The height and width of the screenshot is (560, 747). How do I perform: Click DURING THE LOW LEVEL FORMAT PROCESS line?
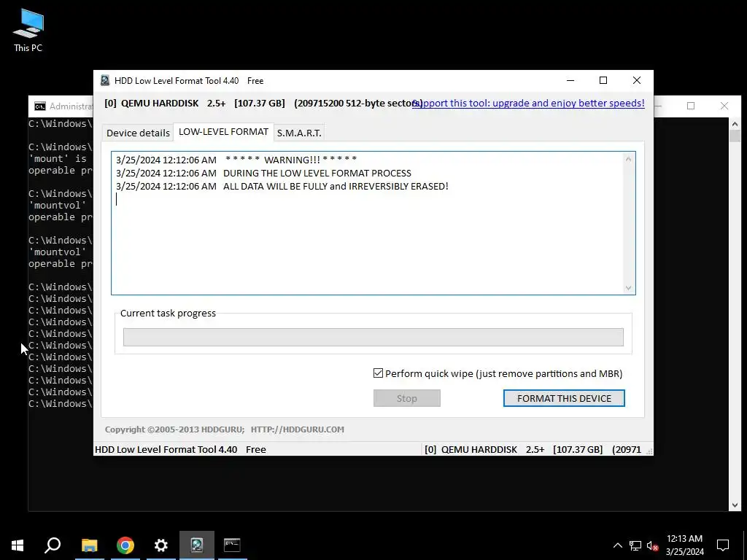[x=263, y=174]
